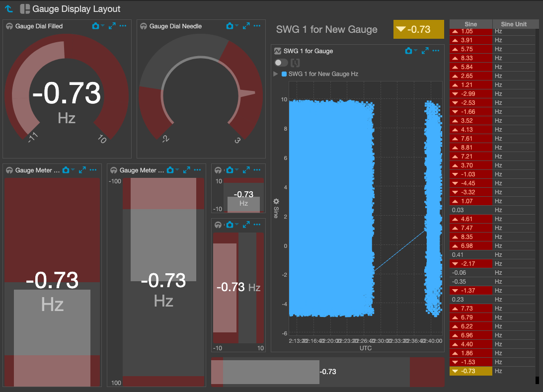This screenshot has width=543, height=392.
Task: Take a snapshot of Gauge Dial Filled
Action: click(95, 26)
